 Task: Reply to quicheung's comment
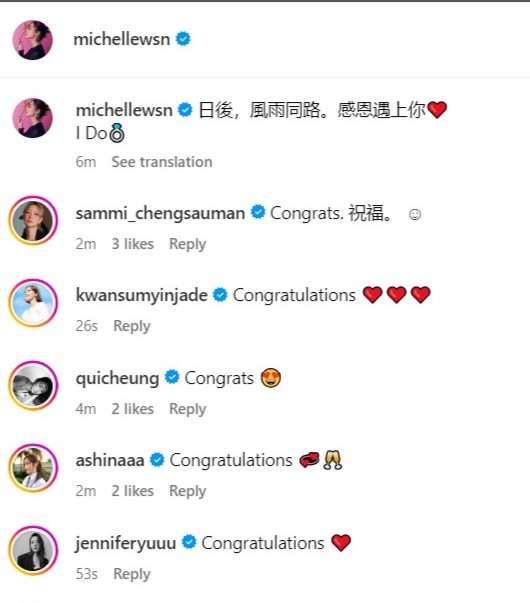(x=188, y=409)
